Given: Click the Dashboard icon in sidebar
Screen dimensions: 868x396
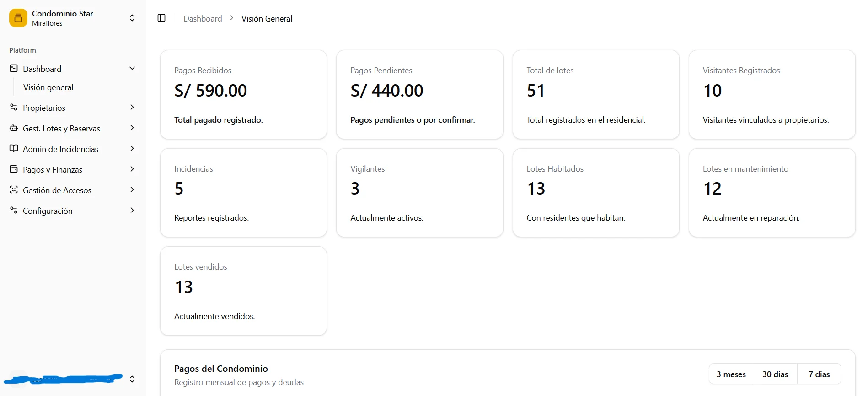Looking at the screenshot, I should click(14, 69).
